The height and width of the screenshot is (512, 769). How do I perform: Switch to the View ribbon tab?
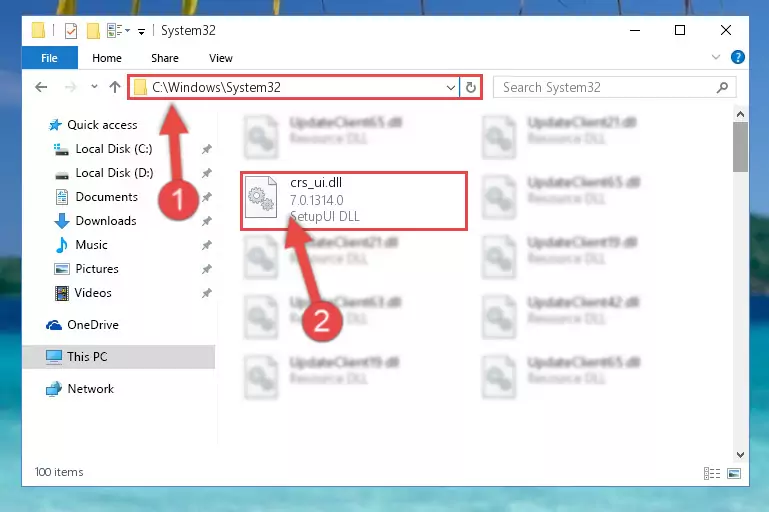point(221,58)
